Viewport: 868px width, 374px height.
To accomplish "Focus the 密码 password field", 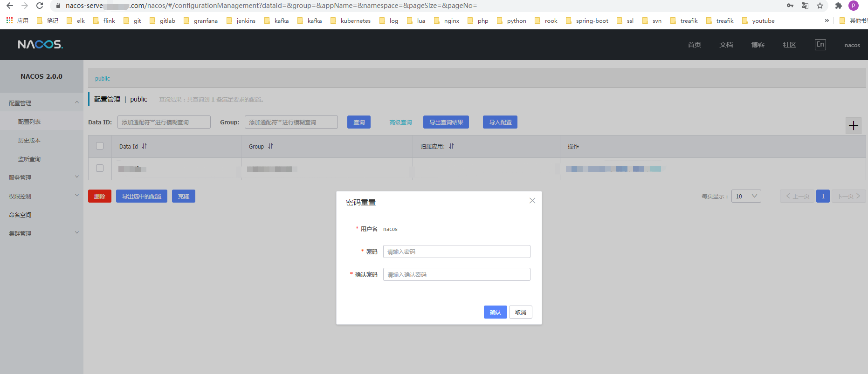I will [x=457, y=252].
